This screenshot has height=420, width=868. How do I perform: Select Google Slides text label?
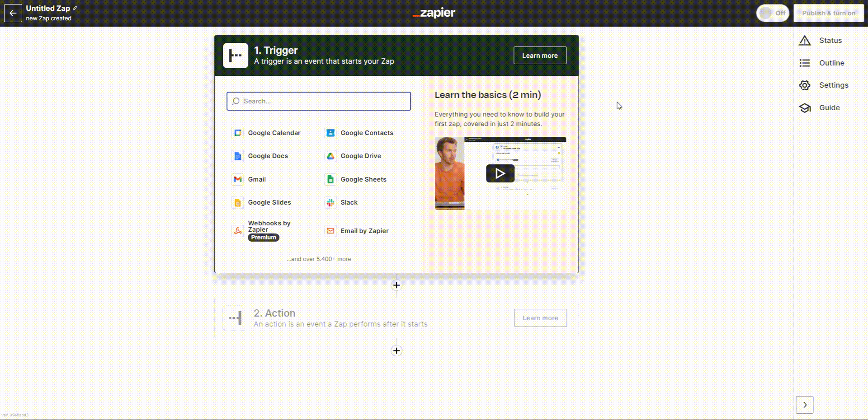click(x=269, y=202)
